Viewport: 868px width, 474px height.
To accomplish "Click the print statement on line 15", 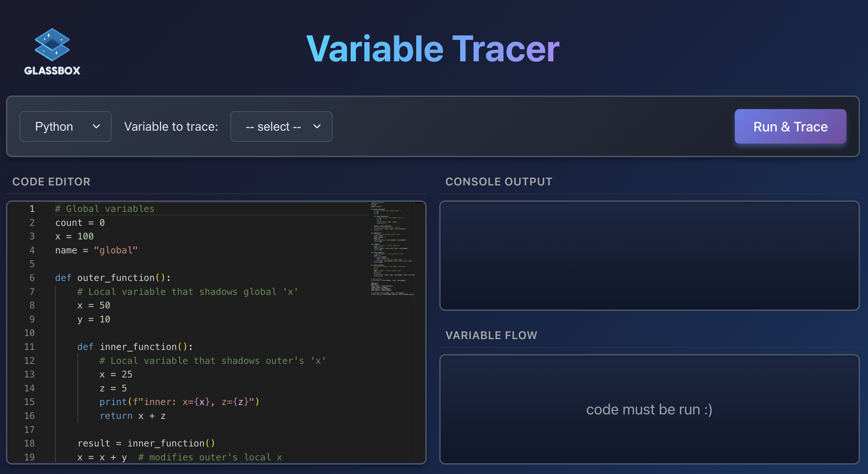I will point(179,402).
